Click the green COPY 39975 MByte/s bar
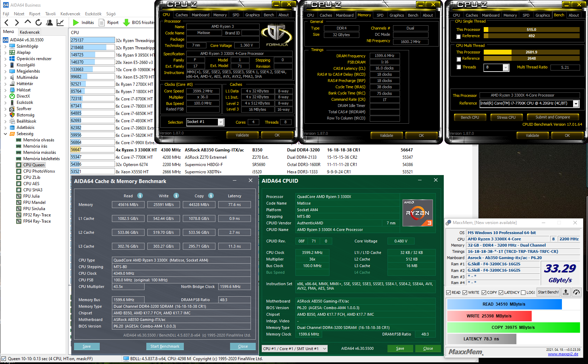 point(513,328)
